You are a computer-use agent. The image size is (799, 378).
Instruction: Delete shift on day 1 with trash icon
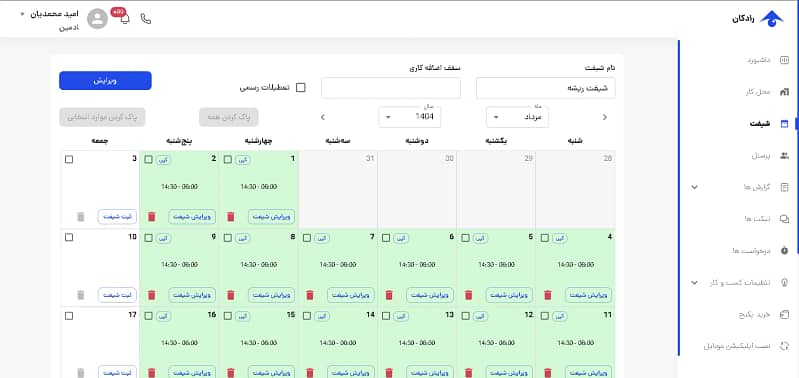click(x=231, y=217)
